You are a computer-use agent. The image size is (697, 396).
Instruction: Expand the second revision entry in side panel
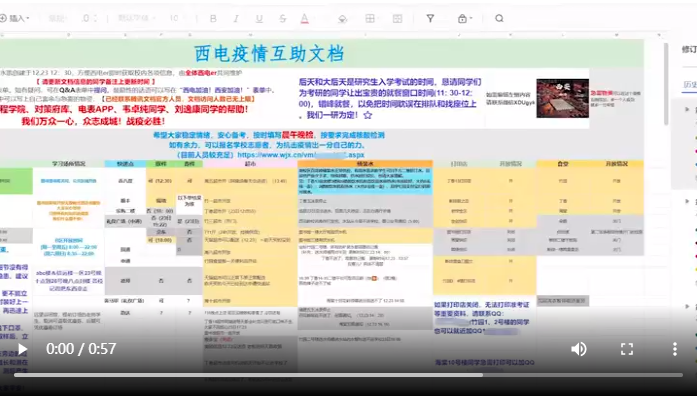(688, 201)
